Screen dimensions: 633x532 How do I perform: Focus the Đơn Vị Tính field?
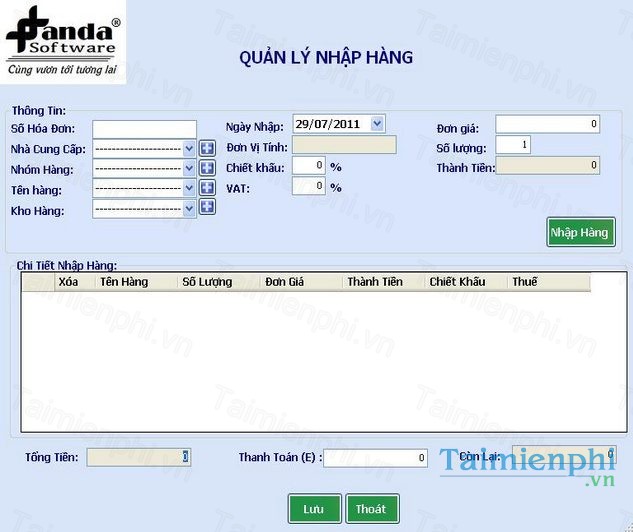click(x=344, y=145)
